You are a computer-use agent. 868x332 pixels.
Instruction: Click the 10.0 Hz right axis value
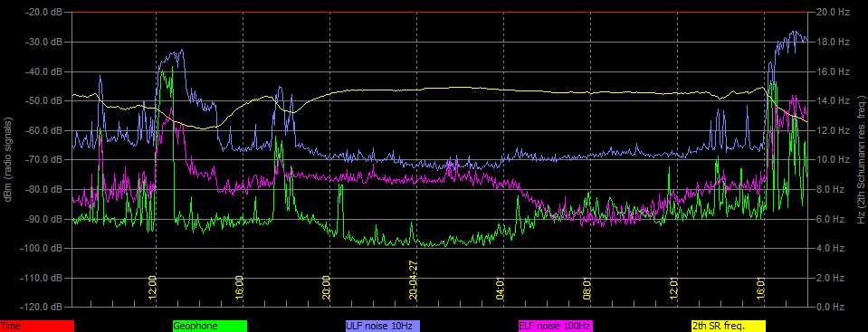833,159
